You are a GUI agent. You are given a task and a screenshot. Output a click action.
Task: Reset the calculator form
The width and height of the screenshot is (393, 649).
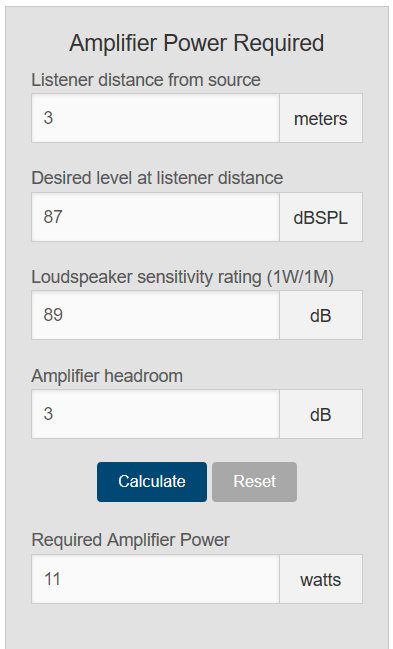[254, 482]
